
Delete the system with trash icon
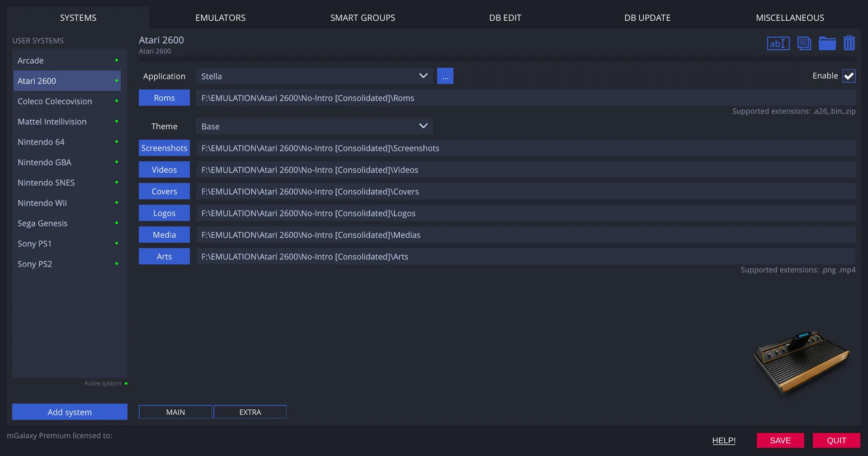pyautogui.click(x=849, y=43)
